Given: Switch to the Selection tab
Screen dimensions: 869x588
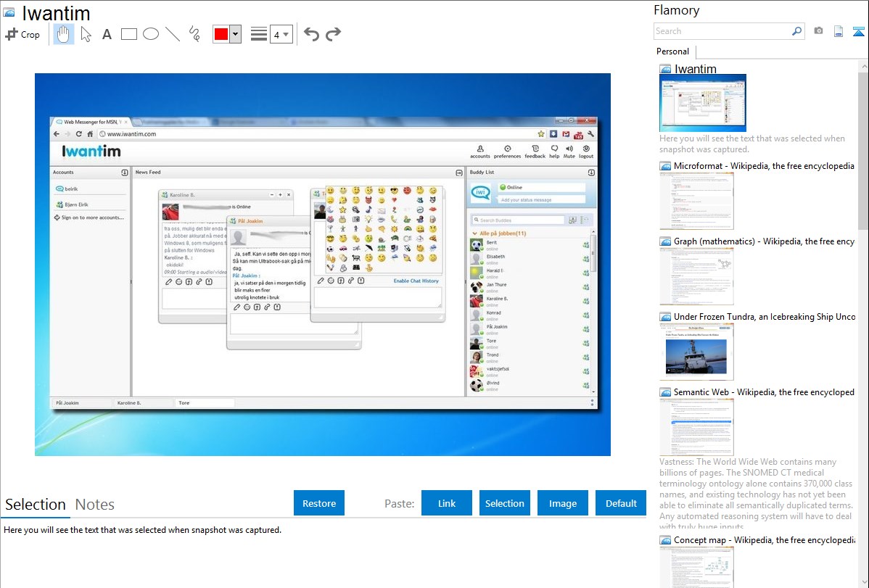Looking at the screenshot, I should click(x=36, y=505).
